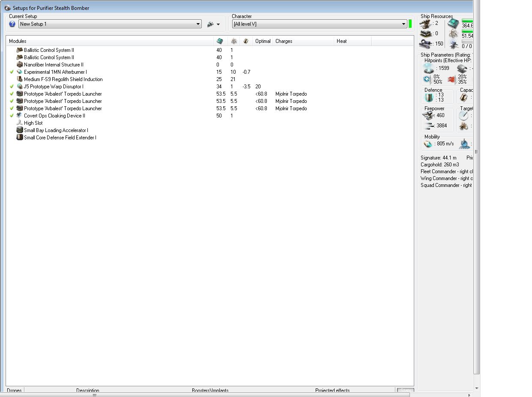Click the green character status indicator bar

click(x=410, y=24)
